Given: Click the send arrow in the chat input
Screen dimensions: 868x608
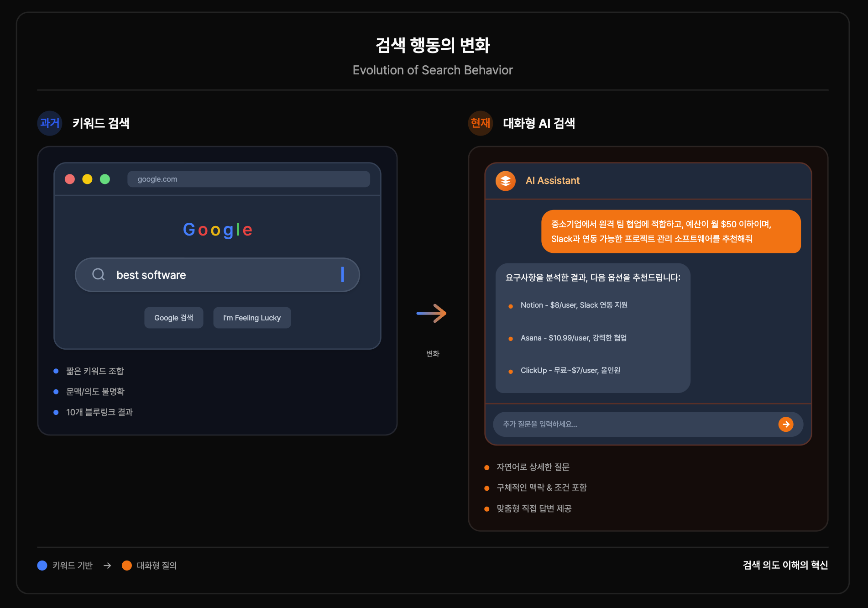Looking at the screenshot, I should [x=786, y=424].
